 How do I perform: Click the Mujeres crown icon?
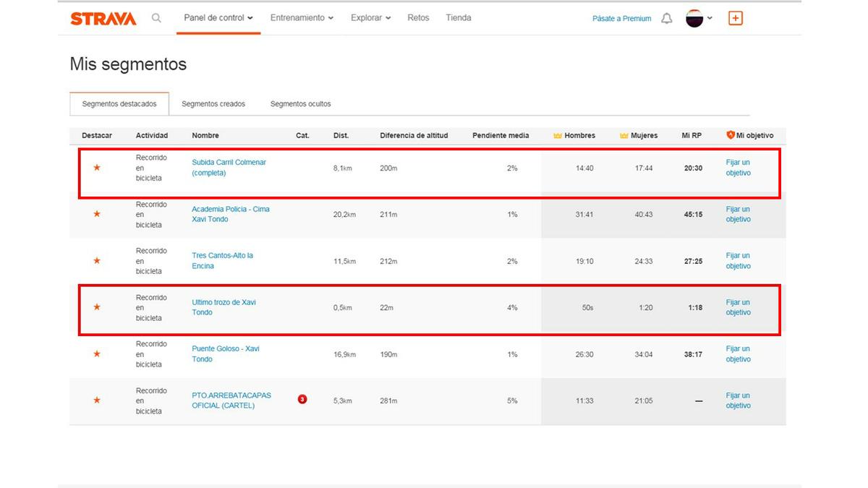point(624,135)
